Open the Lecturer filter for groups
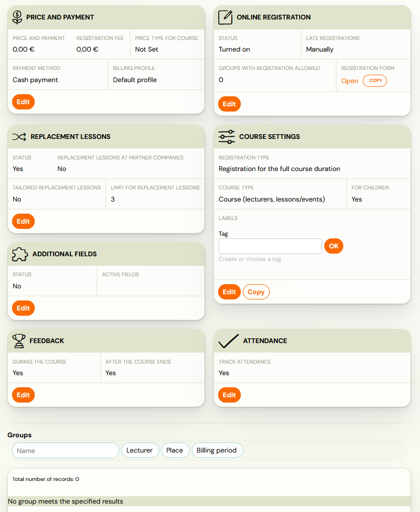 pyautogui.click(x=140, y=450)
